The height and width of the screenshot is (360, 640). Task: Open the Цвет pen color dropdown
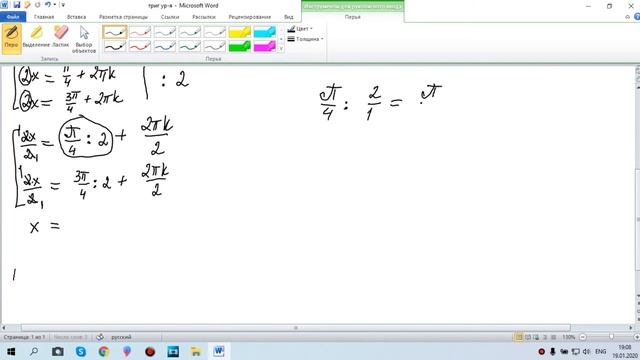click(300, 29)
